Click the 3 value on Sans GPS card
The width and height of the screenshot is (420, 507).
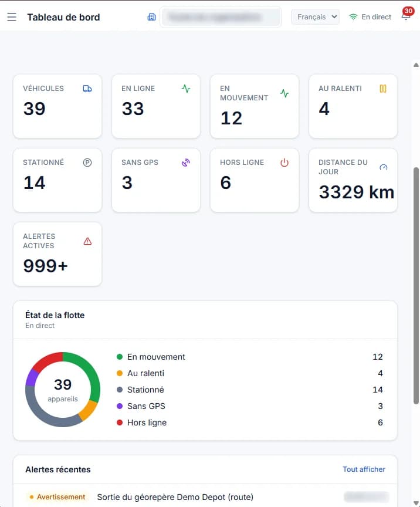(127, 182)
